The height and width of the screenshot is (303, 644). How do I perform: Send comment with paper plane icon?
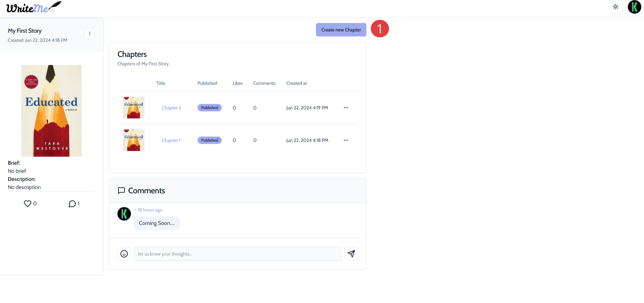[351, 254]
